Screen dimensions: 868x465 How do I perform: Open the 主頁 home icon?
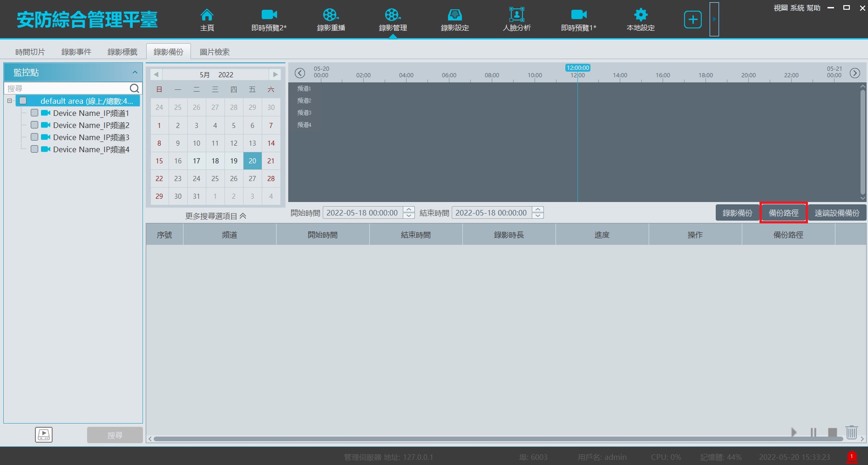(207, 20)
